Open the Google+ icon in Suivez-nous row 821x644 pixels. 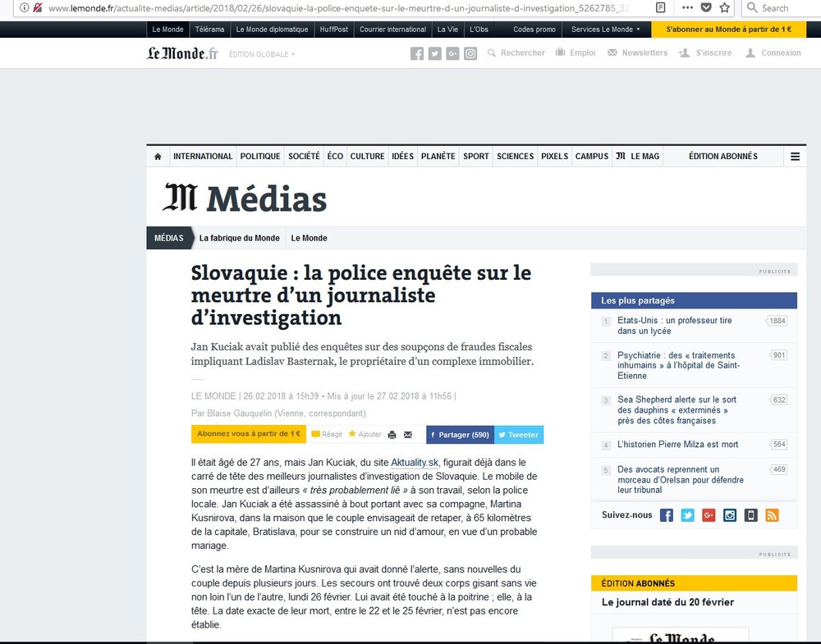(x=709, y=515)
